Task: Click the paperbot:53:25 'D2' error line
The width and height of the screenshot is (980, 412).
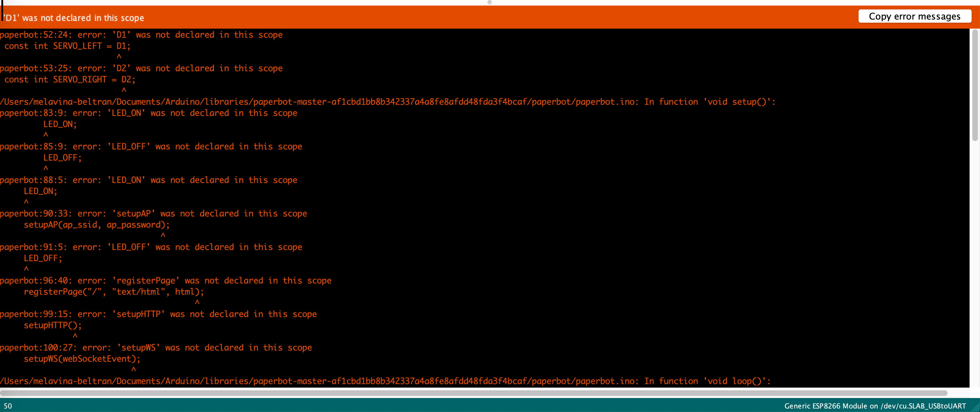Action: (141, 68)
